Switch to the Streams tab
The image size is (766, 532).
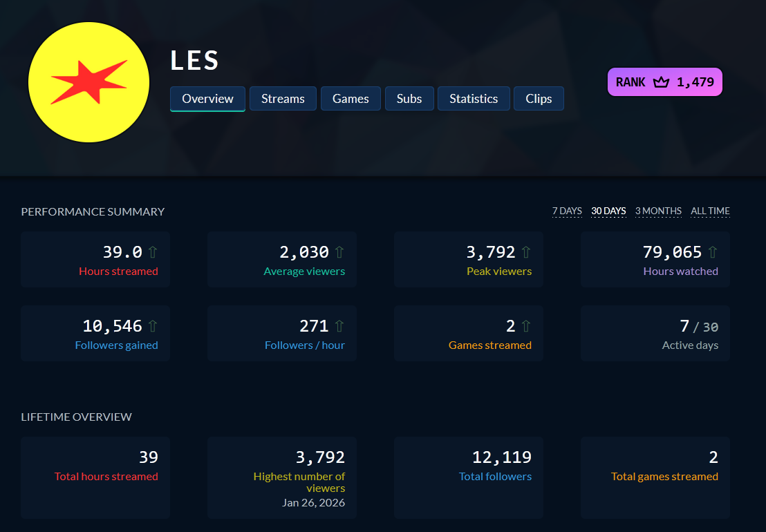point(283,98)
